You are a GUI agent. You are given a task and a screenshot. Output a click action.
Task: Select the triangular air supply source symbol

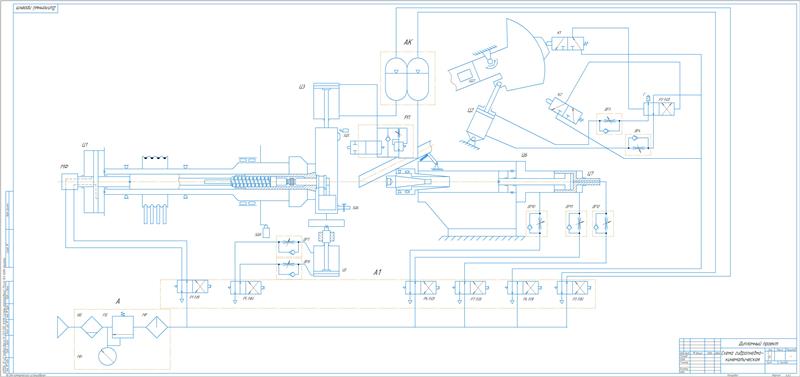tap(63, 327)
